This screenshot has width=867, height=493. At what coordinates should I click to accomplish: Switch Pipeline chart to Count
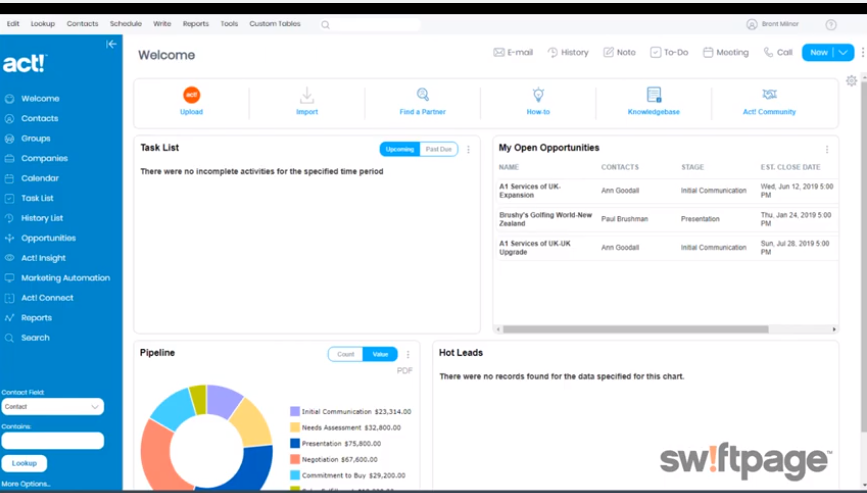346,354
